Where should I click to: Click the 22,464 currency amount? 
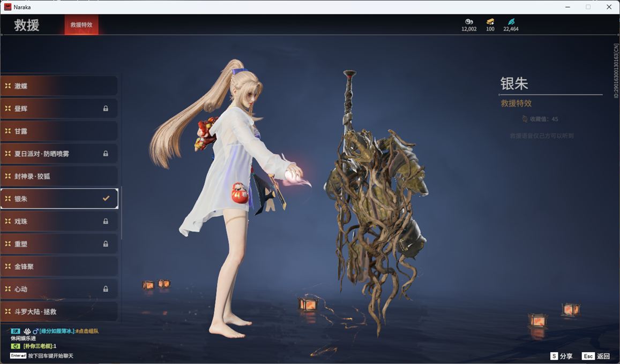coord(511,29)
